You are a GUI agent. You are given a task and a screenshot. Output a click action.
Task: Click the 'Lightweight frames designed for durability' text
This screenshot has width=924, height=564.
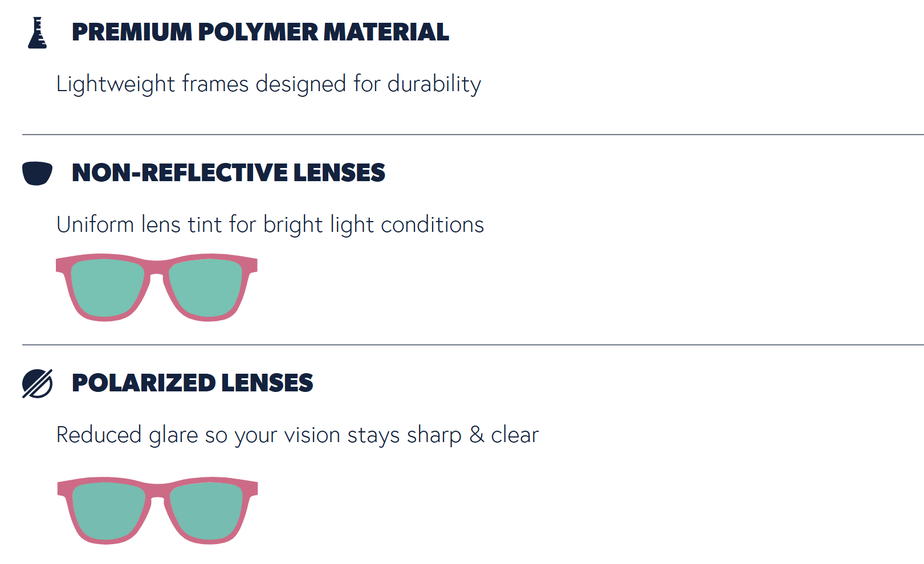(268, 84)
